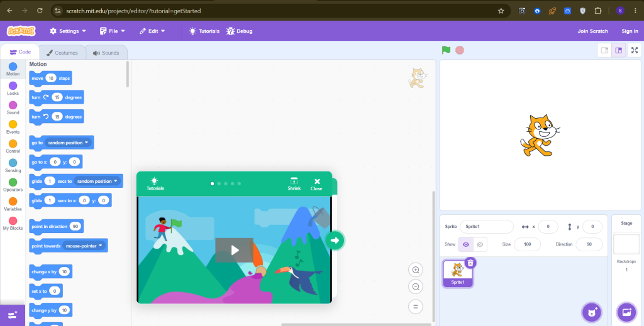Select the Looks blocks category

click(13, 88)
